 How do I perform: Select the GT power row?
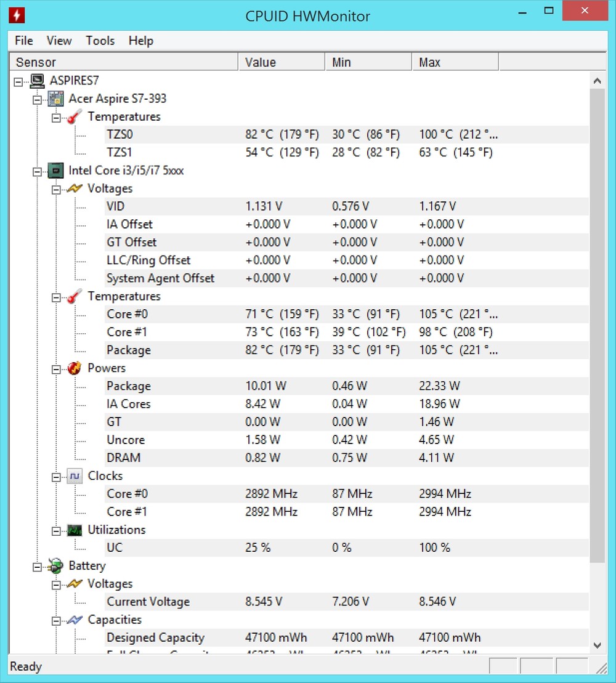click(347, 422)
